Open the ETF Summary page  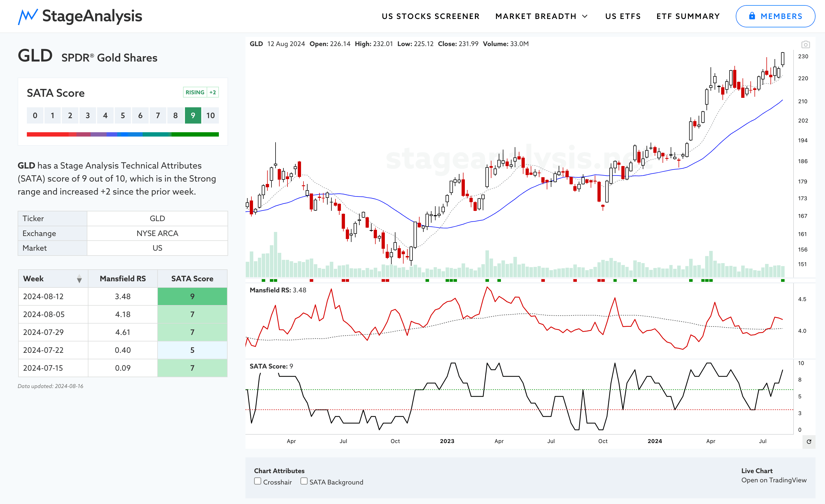(688, 16)
